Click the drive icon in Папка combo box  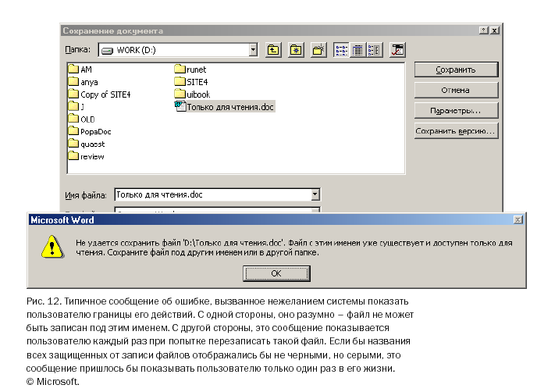point(107,51)
